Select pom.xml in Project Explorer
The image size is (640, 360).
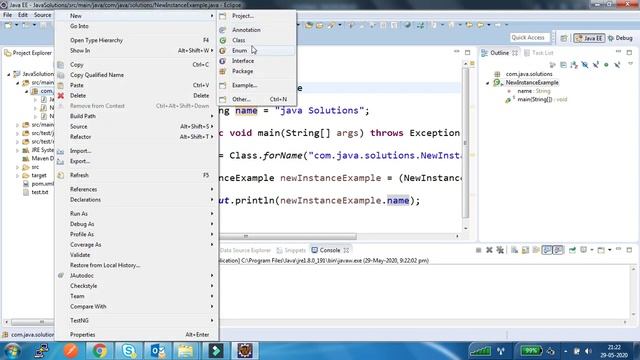[x=42, y=184]
